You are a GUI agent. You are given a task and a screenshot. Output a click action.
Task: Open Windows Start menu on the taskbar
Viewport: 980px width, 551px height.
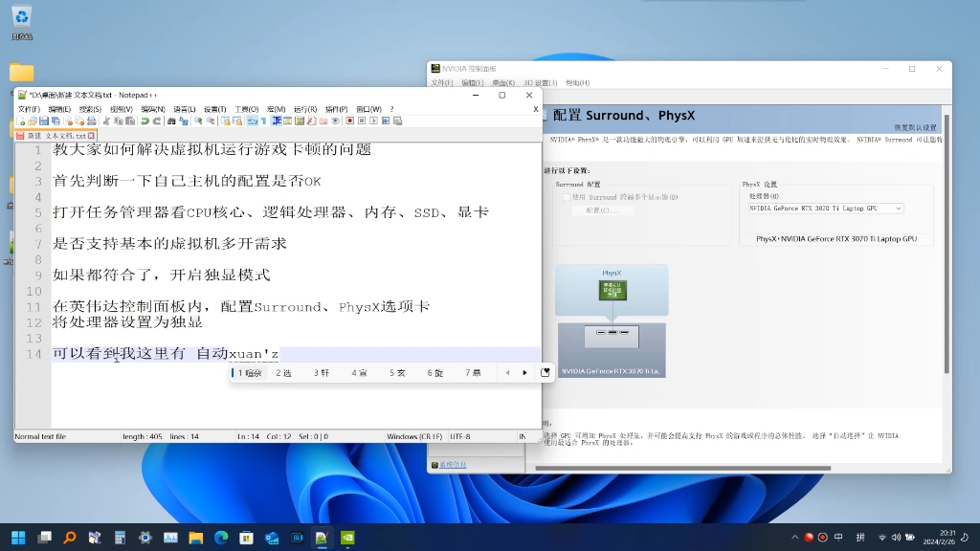click(19, 538)
